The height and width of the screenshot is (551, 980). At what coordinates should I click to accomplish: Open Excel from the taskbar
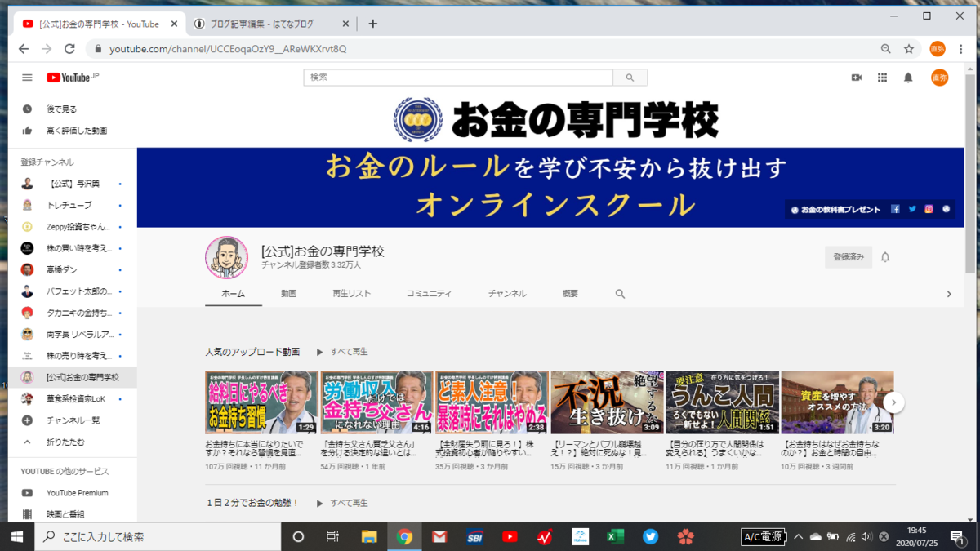(615, 536)
